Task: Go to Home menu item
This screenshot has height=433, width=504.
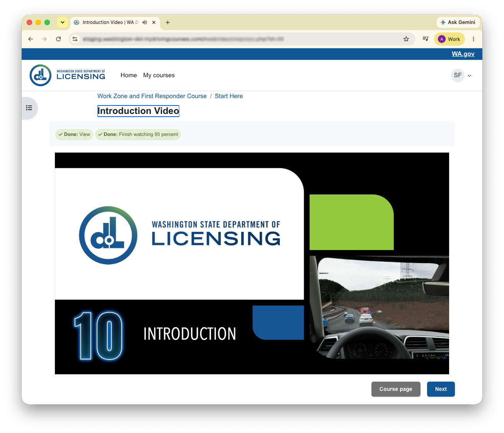Action: [x=129, y=75]
